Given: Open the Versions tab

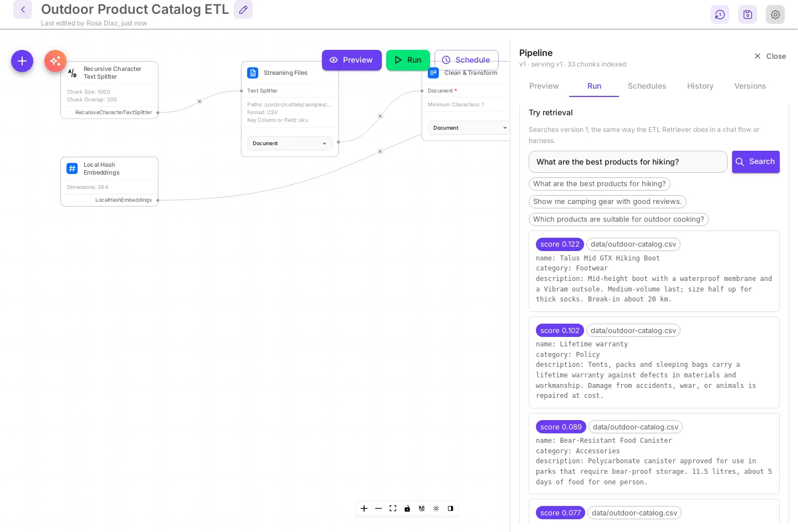Looking at the screenshot, I should pyautogui.click(x=750, y=86).
